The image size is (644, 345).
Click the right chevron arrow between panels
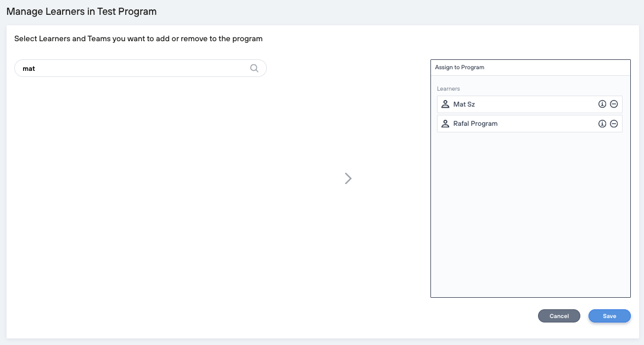point(348,178)
